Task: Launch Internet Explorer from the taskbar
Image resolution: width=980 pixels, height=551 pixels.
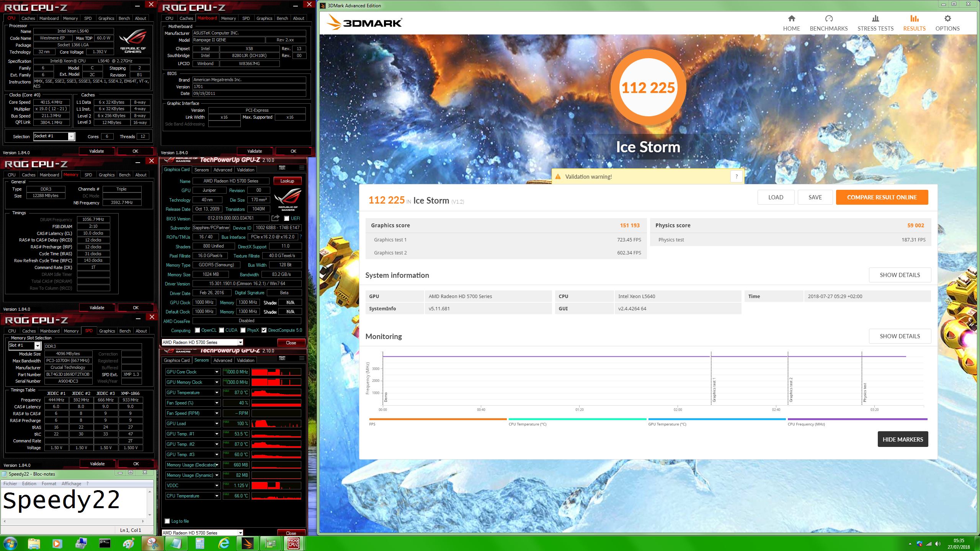Action: coord(224,543)
